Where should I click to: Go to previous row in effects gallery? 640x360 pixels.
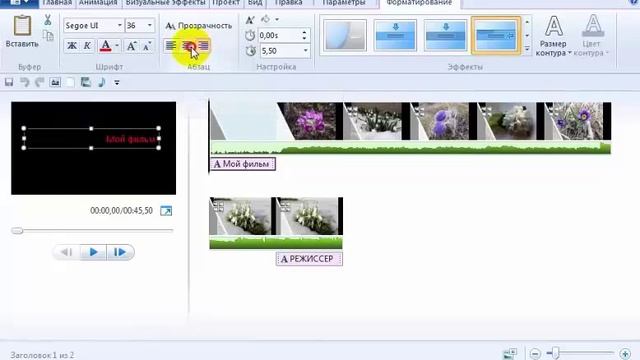pos(527,22)
